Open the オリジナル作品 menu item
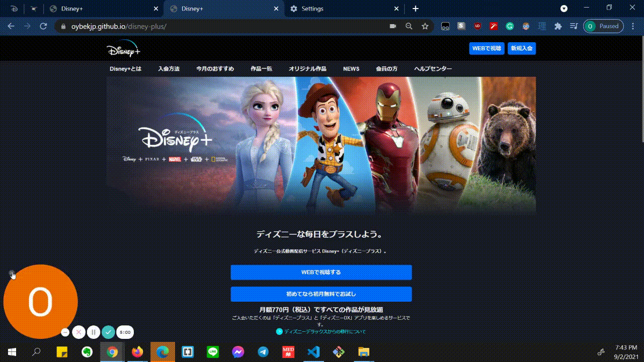This screenshot has height=362, width=644. [307, 69]
